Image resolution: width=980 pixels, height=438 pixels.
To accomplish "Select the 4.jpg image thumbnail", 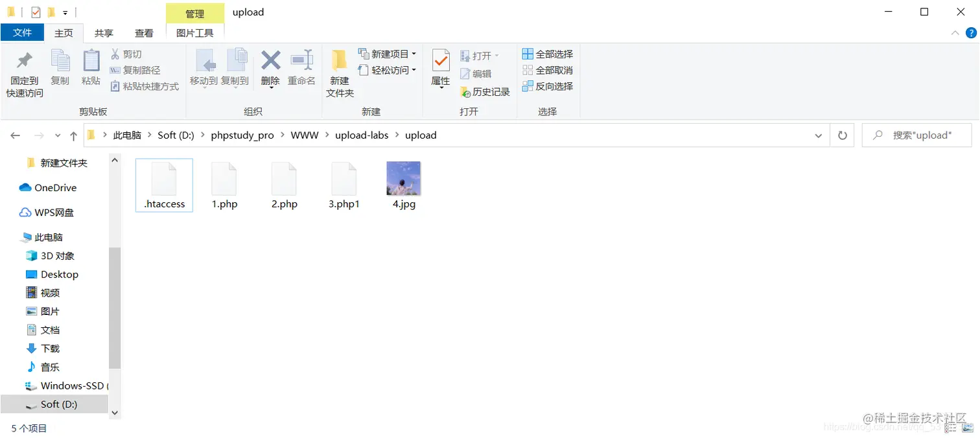I will pos(403,177).
